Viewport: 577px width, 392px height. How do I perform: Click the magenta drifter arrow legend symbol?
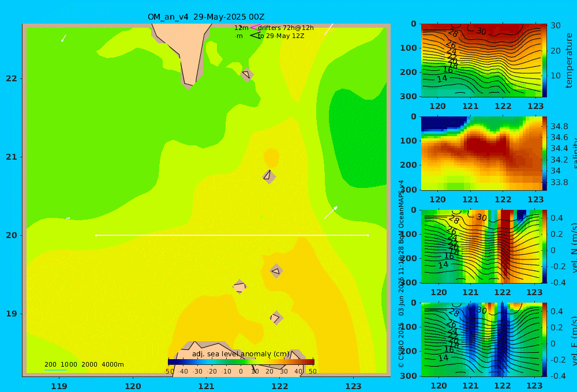click(x=255, y=28)
